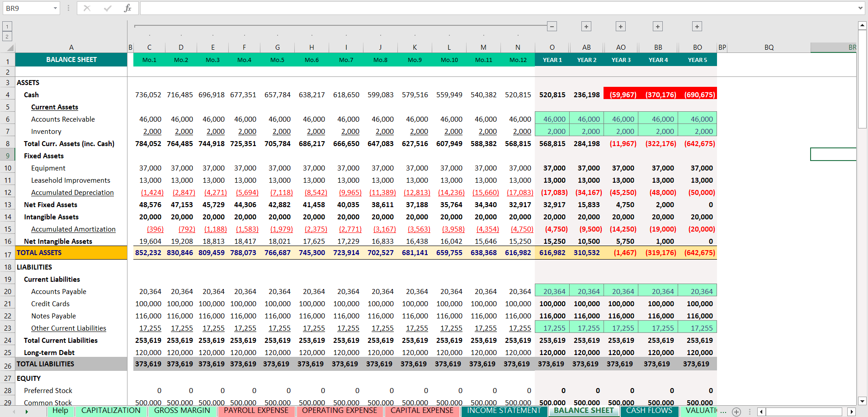The width and height of the screenshot is (868, 417).
Task: Click the red Year 3 Cash cell
Action: pyautogui.click(x=621, y=95)
